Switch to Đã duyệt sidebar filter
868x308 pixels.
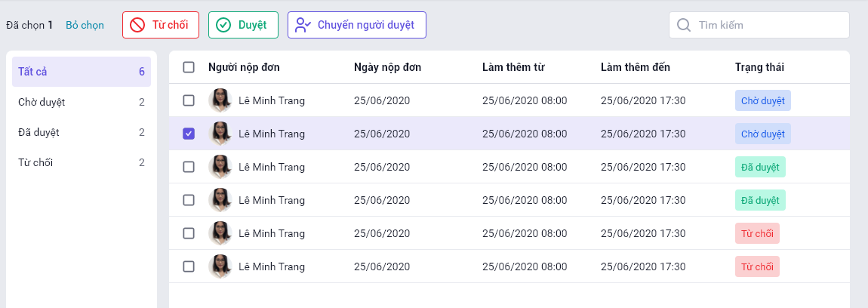pyautogui.click(x=82, y=132)
